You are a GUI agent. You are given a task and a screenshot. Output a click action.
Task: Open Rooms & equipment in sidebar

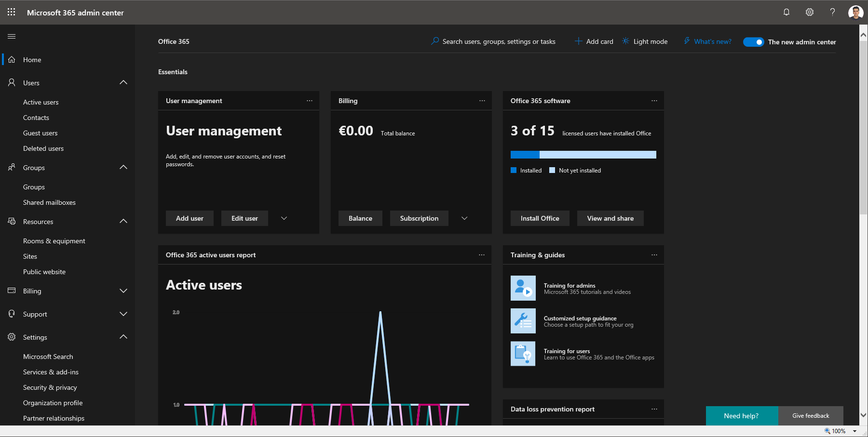[x=54, y=241]
